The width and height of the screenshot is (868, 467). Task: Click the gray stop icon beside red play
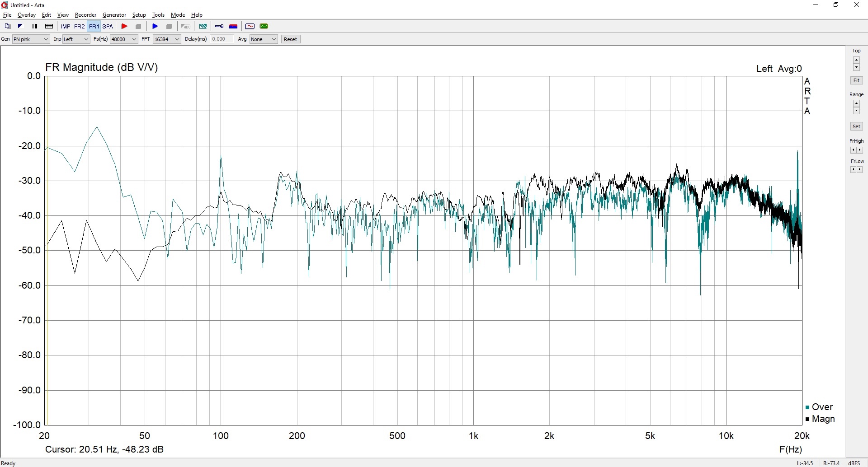139,26
